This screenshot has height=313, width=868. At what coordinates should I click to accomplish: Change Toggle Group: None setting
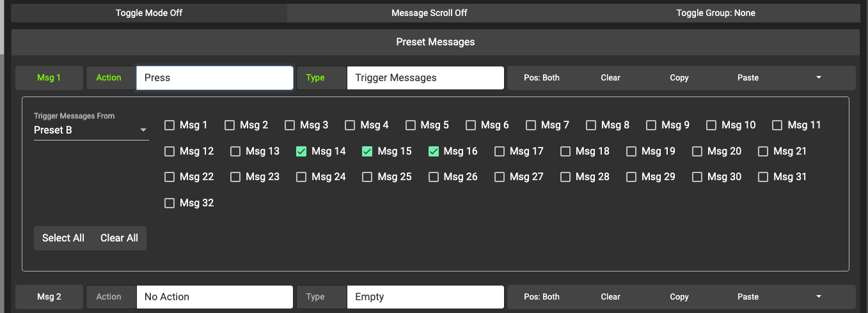716,13
